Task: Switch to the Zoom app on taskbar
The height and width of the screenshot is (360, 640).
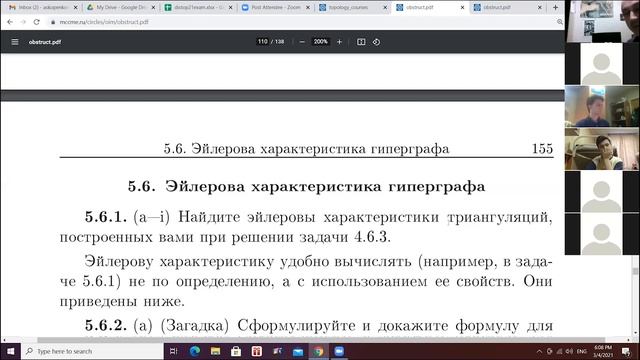Action: coord(339,351)
